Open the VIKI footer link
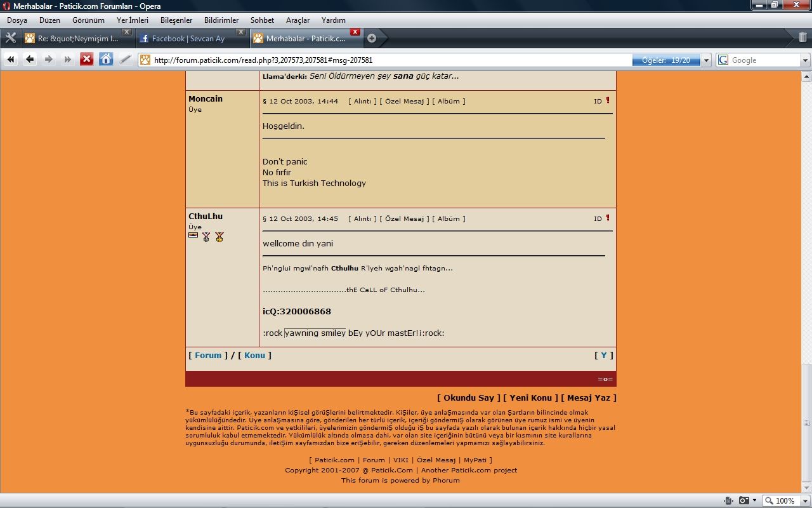Image resolution: width=812 pixels, height=508 pixels. point(400,460)
